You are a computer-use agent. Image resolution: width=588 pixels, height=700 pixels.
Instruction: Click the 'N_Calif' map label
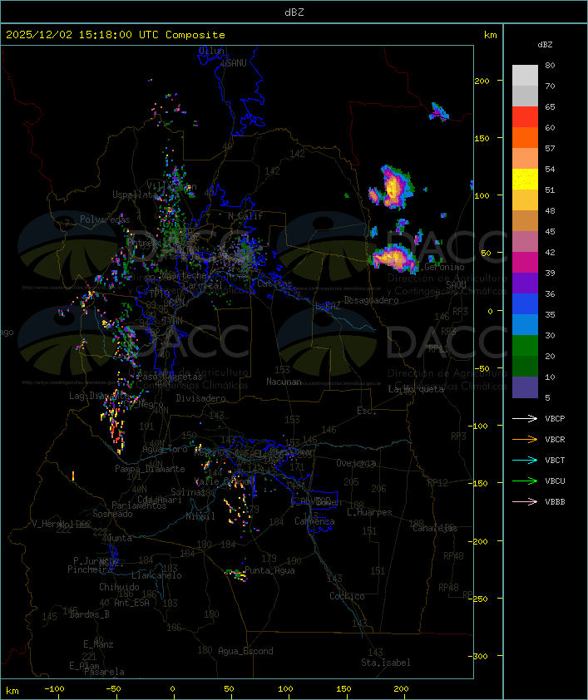(245, 216)
